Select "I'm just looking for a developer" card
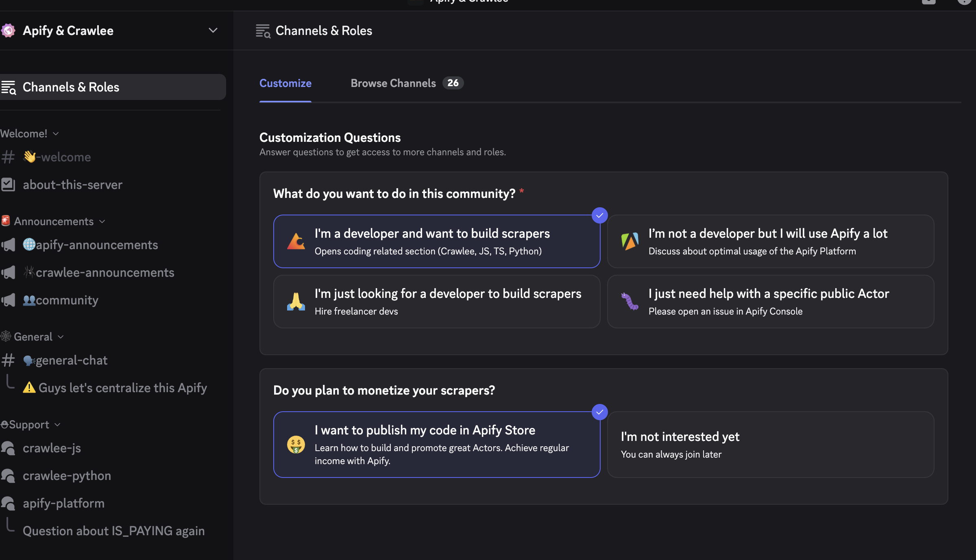 pos(436,302)
